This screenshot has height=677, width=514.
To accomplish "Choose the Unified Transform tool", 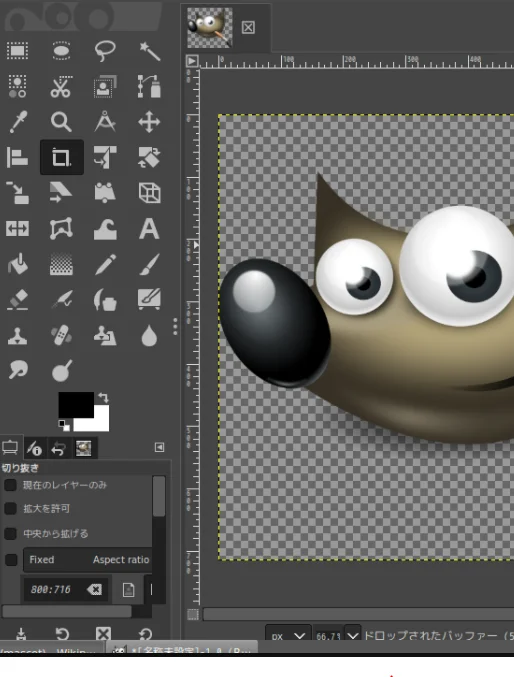I will 105,157.
